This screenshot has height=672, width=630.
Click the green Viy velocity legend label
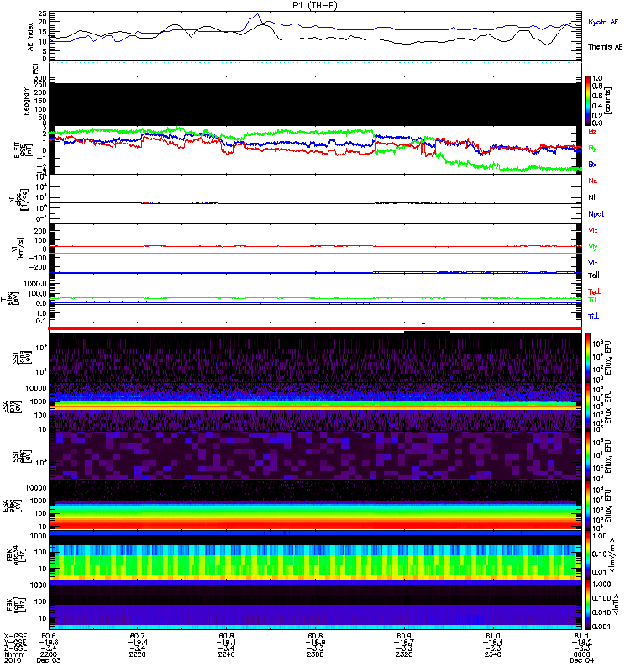tap(593, 247)
